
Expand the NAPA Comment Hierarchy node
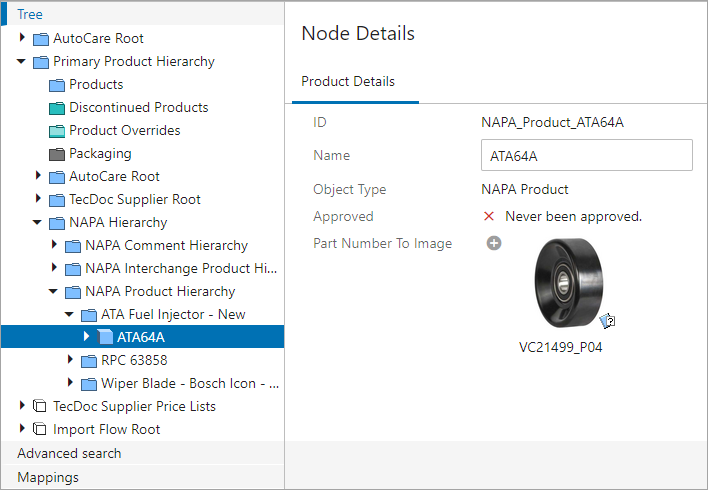pos(54,244)
